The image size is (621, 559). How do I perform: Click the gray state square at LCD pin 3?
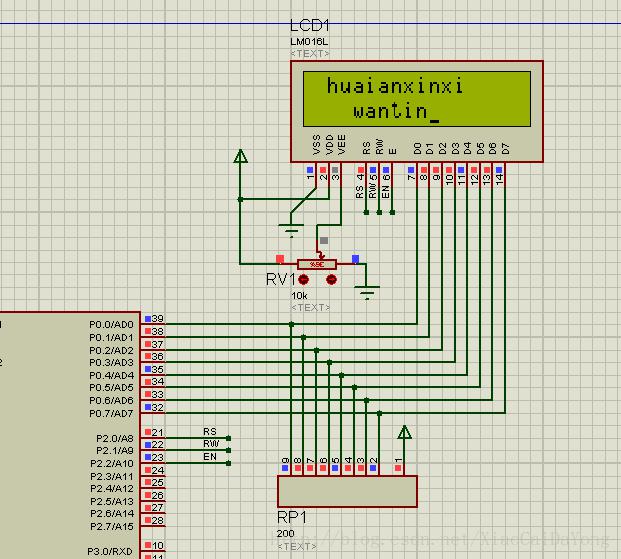coord(335,170)
